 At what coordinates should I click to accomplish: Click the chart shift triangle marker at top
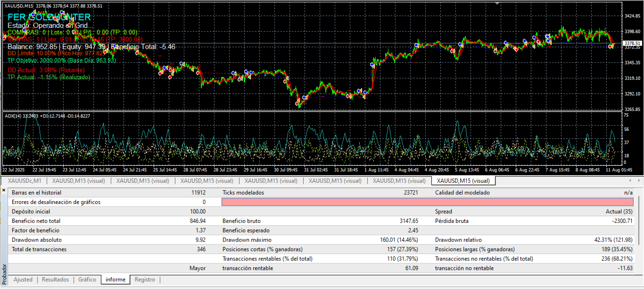496,3
